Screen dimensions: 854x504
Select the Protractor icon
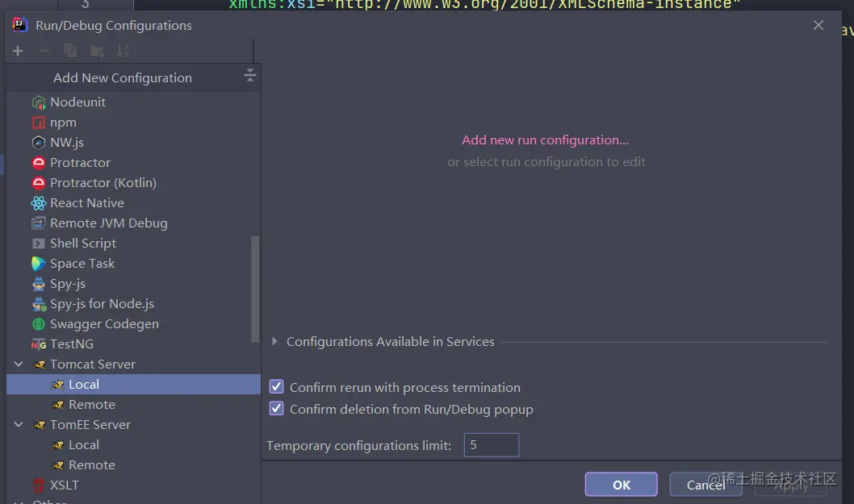point(39,163)
